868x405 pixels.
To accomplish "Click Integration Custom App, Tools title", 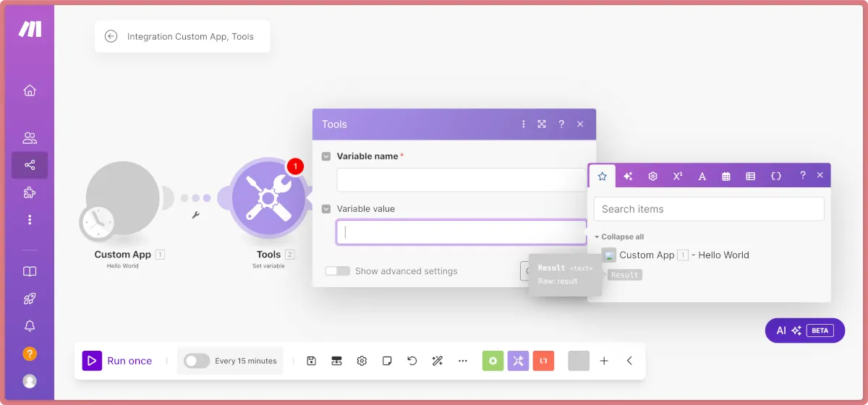I will [x=190, y=36].
